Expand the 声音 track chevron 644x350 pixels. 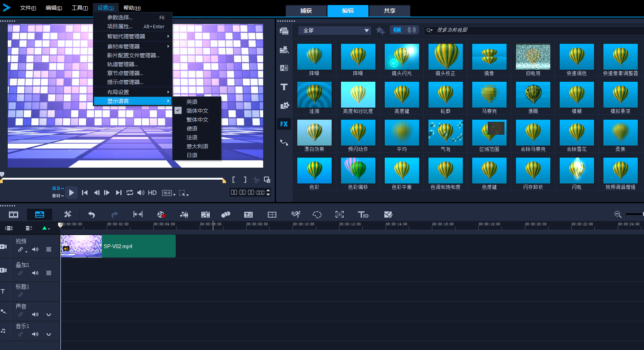pos(49,315)
